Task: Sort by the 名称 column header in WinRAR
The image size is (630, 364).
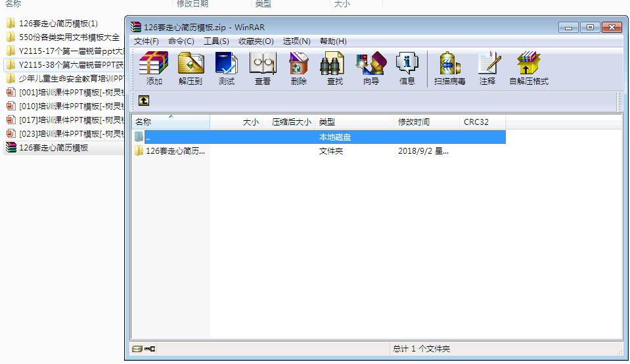Action: [x=170, y=122]
